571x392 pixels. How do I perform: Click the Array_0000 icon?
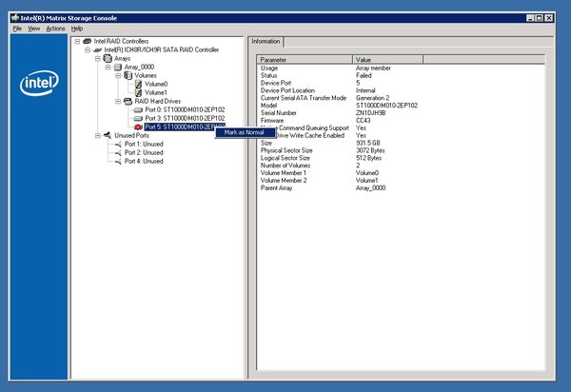click(x=118, y=67)
